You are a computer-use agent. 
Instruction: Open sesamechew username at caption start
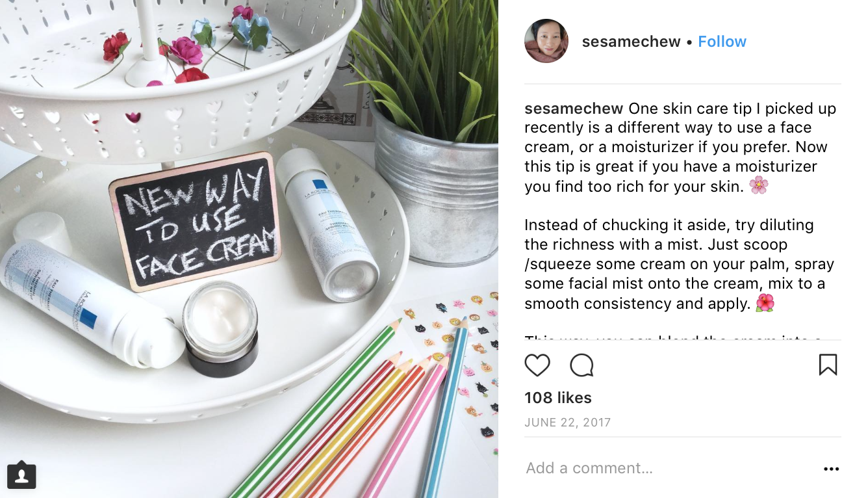pos(574,109)
